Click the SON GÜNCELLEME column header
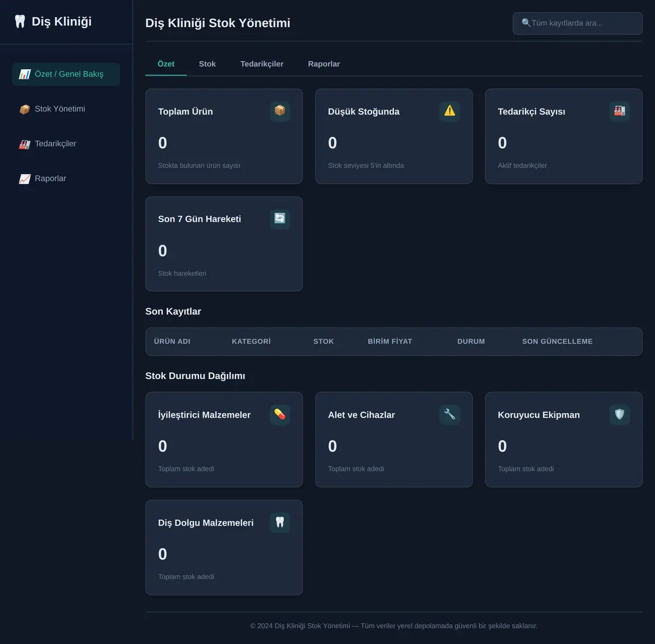 [x=557, y=342]
